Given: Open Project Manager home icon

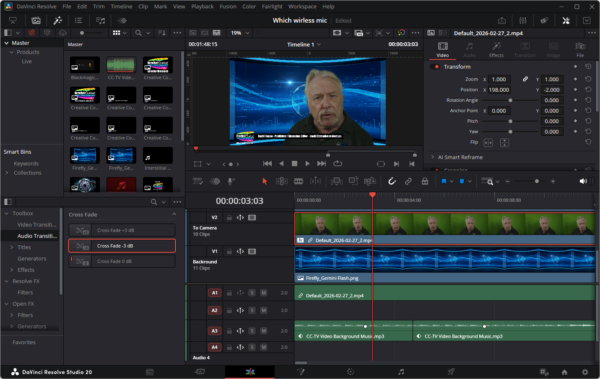Looking at the screenshot, I should 564,372.
